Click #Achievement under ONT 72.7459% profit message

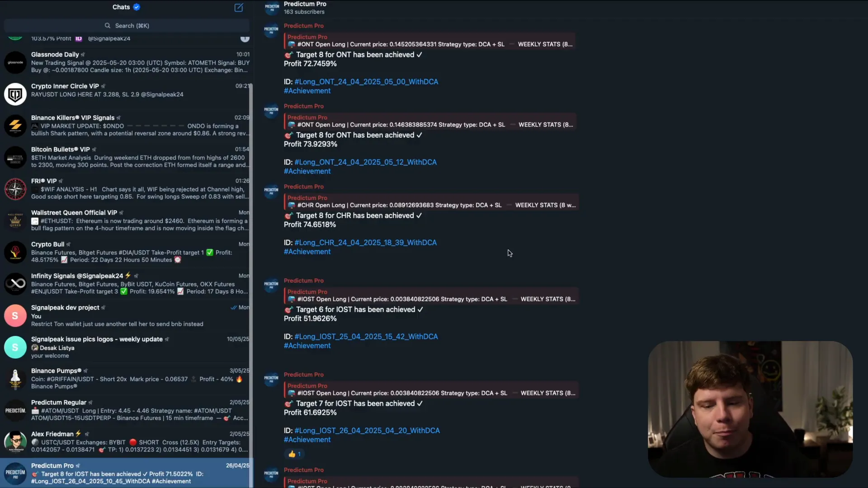307,91
